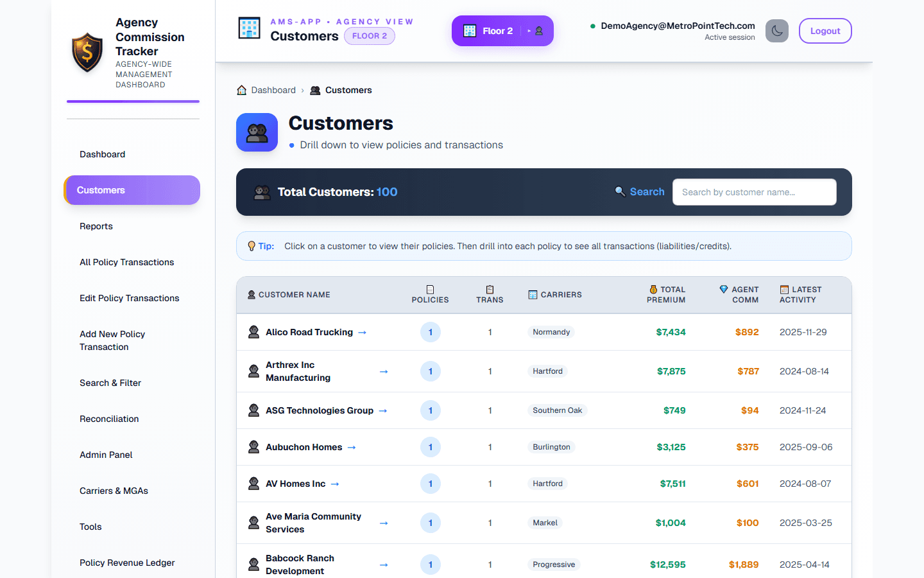Click the Logout button
The image size is (924, 578).
[825, 30]
